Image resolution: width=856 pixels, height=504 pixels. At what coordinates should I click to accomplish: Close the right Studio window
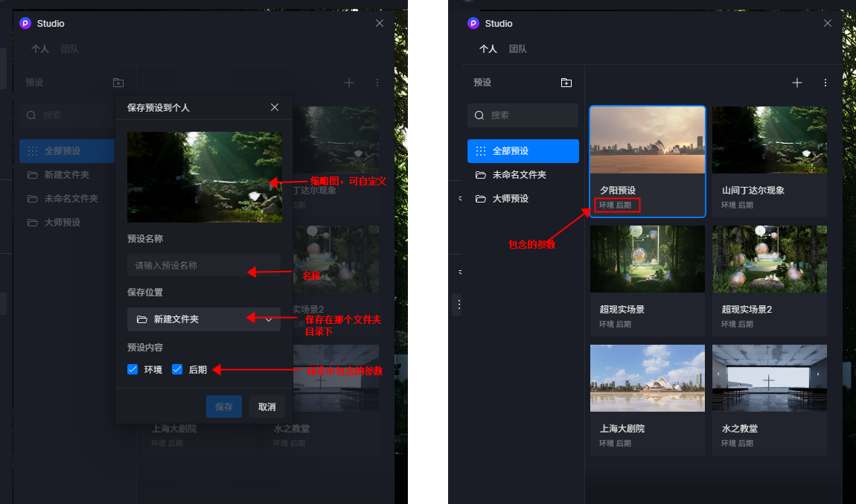click(828, 24)
